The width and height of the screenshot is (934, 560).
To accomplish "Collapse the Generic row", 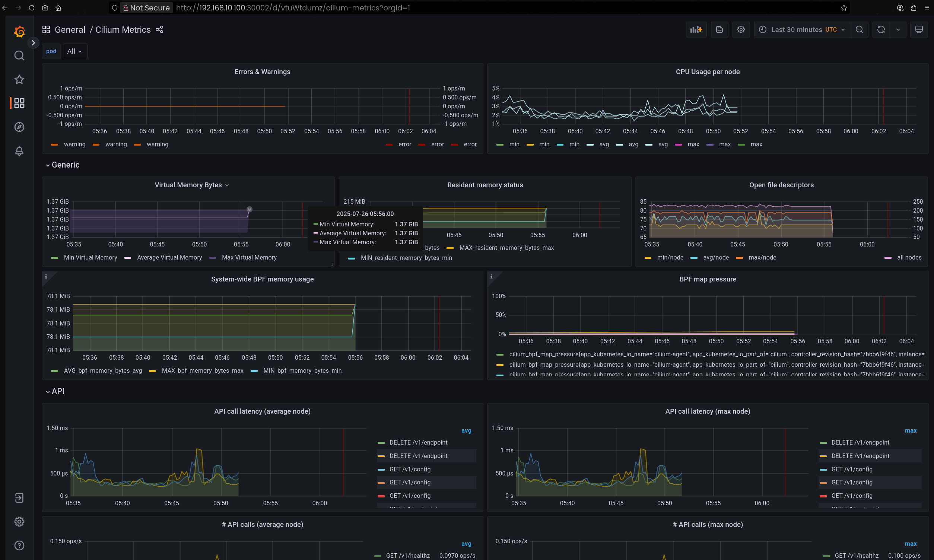I will [x=63, y=165].
